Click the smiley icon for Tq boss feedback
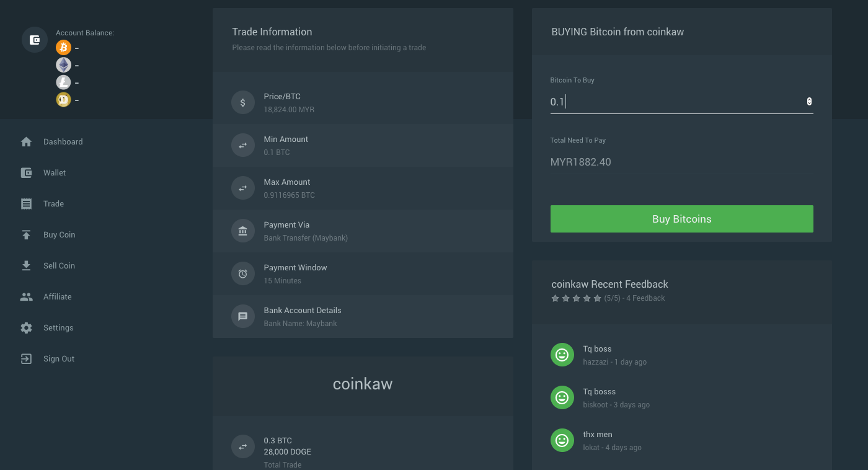Screen dimensions: 868x470 (562, 355)
